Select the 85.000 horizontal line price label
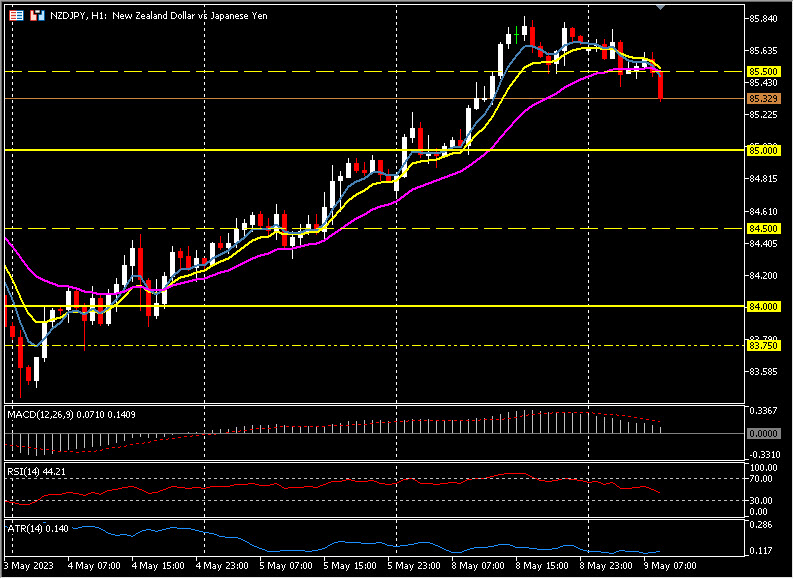Screen dimensions: 794x579 click(763, 150)
